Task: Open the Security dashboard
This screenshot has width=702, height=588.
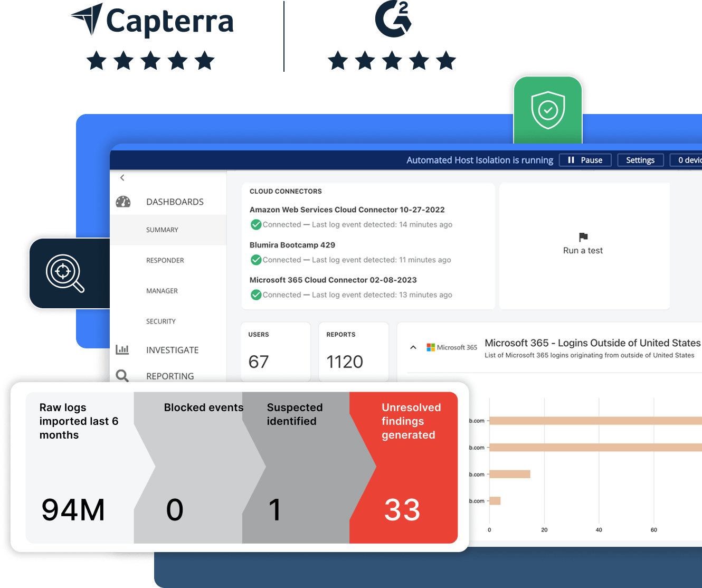Action: [161, 321]
